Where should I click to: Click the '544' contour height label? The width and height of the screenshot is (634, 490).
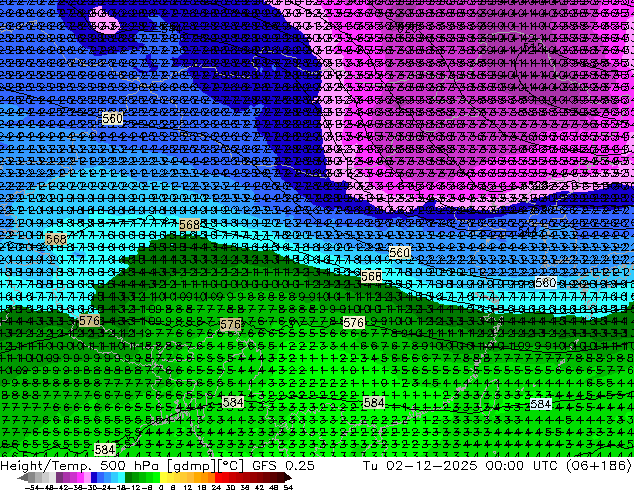[527, 231]
